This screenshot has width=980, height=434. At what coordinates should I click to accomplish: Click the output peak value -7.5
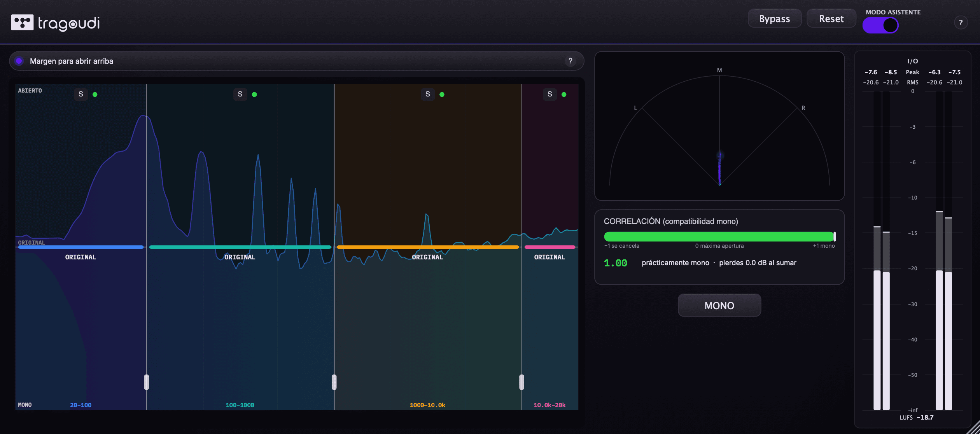tap(954, 72)
